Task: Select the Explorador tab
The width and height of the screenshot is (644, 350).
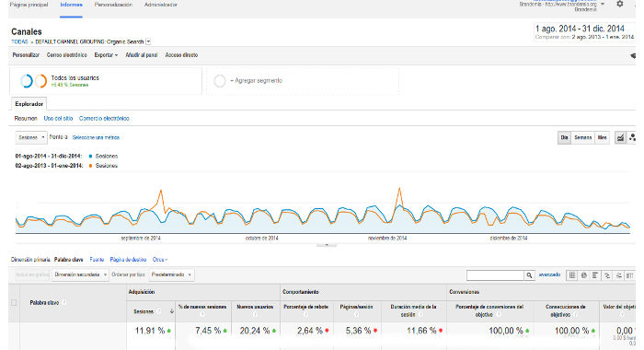Action: [x=29, y=104]
